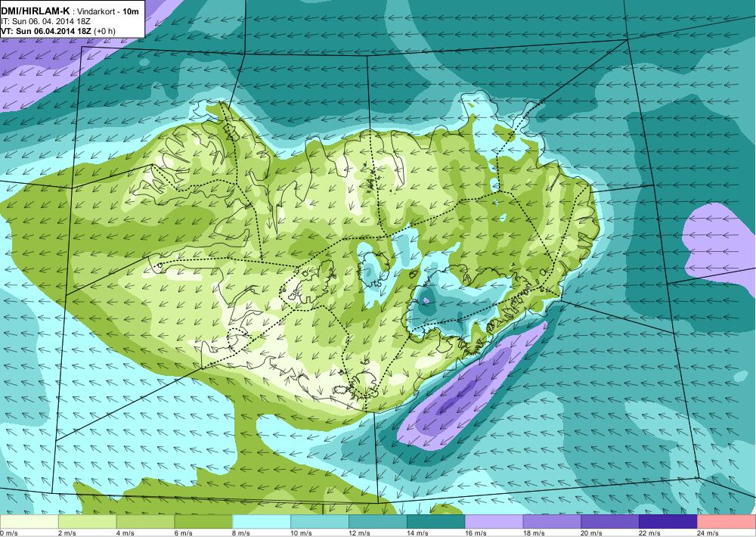
Task: Click the "DMI/HIRLAM-K" title text
Action: (x=36, y=11)
